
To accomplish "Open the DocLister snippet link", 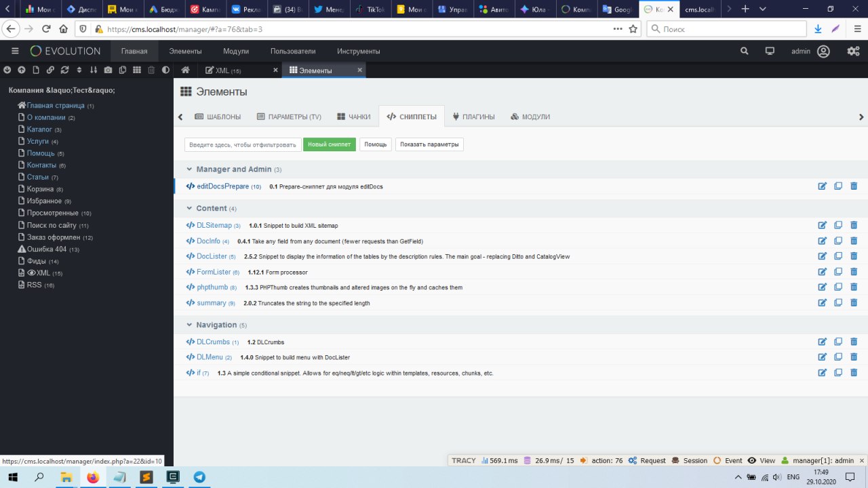I will pos(212,256).
